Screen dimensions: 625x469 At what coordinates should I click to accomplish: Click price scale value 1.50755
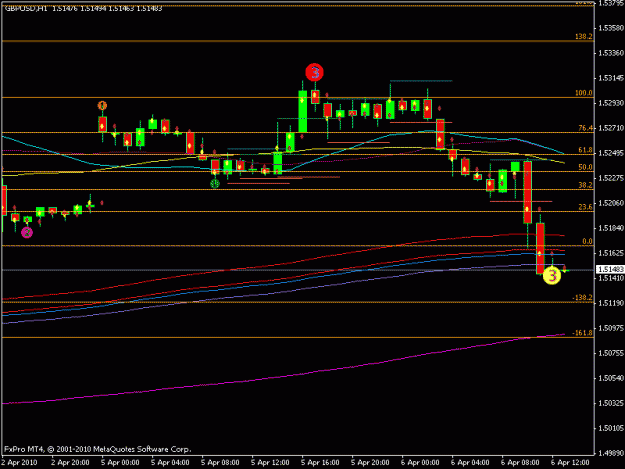click(611, 353)
